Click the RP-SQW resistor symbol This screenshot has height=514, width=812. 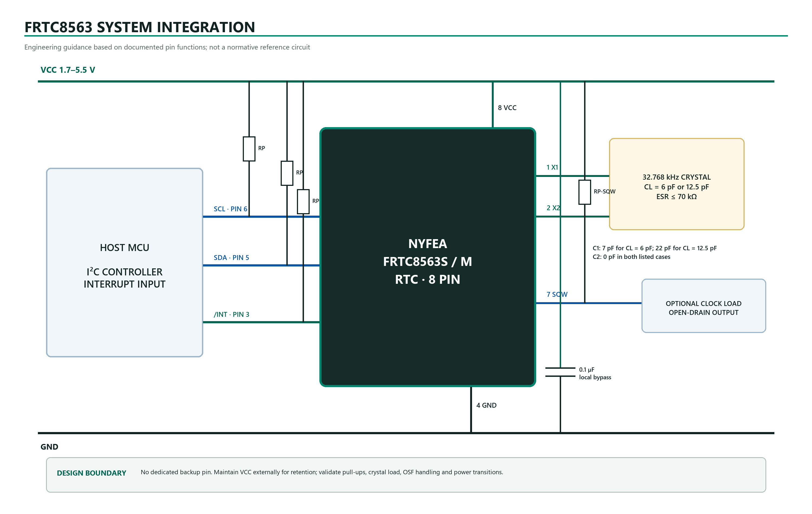pos(585,192)
